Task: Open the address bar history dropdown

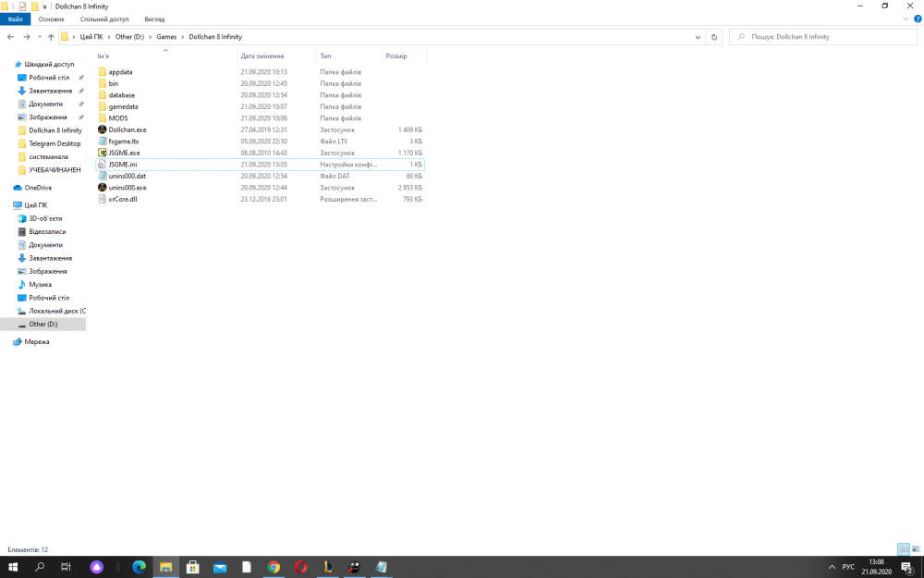Action: 699,37
